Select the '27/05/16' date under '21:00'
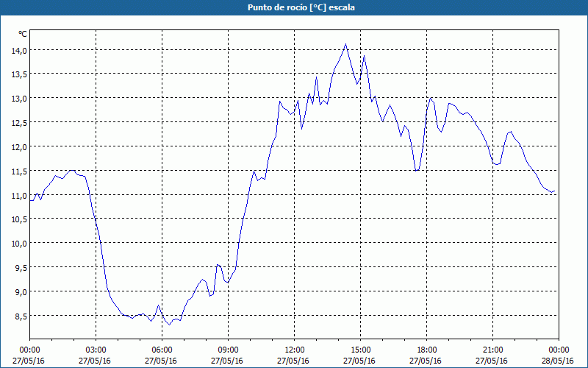The width and height of the screenshot is (588, 368). pyautogui.click(x=492, y=361)
